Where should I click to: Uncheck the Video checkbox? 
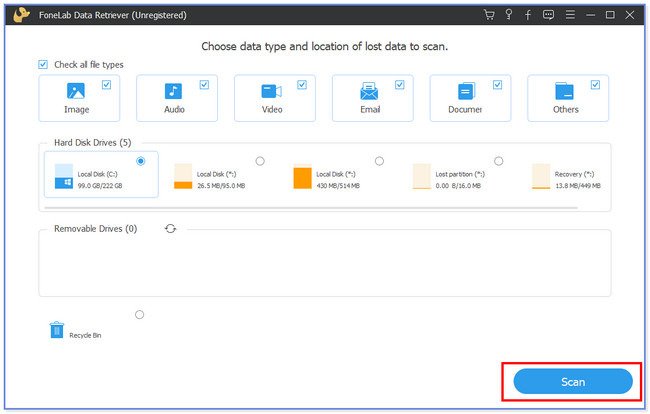click(302, 85)
